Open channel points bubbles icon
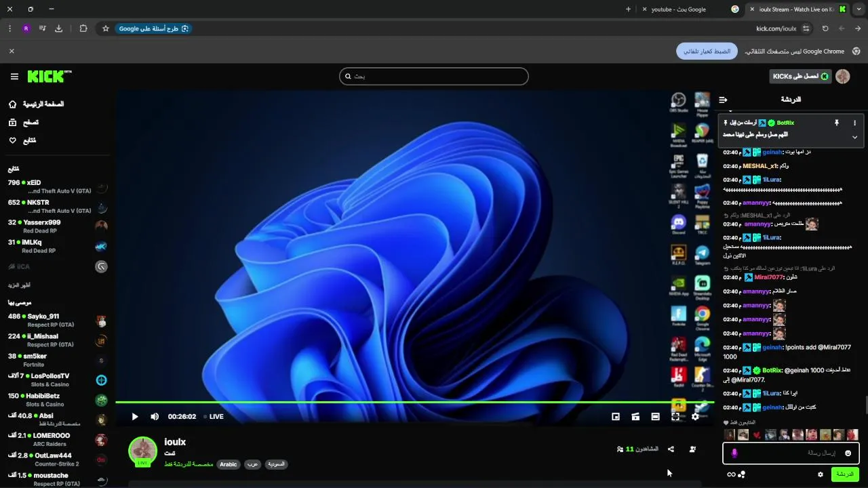Viewport: 868px width, 488px height. click(x=742, y=474)
